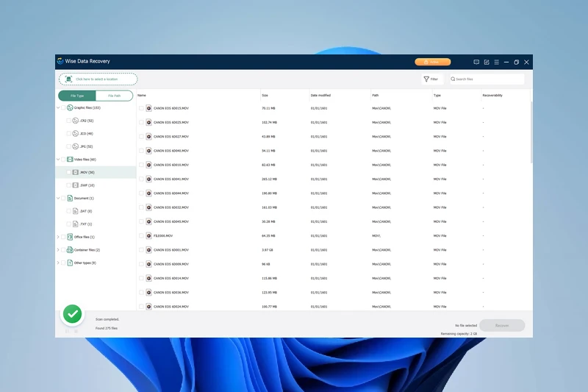Click the 161.03 MB size cell
Viewport: 588px width, 392px height.
[x=269, y=207]
